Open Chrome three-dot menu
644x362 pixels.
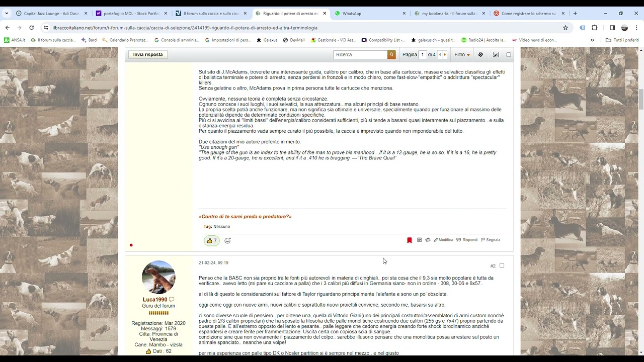[637, 28]
